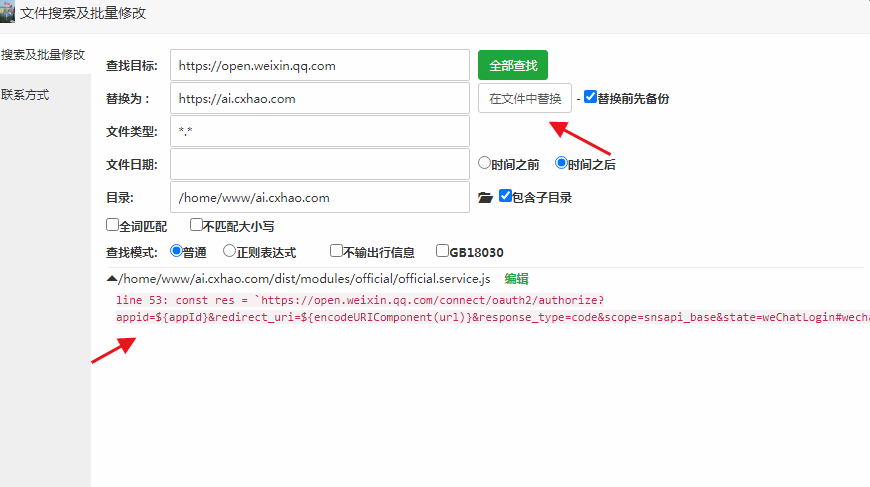
Task: Open the 搜索及批量修改 sidebar tab
Action: point(43,54)
